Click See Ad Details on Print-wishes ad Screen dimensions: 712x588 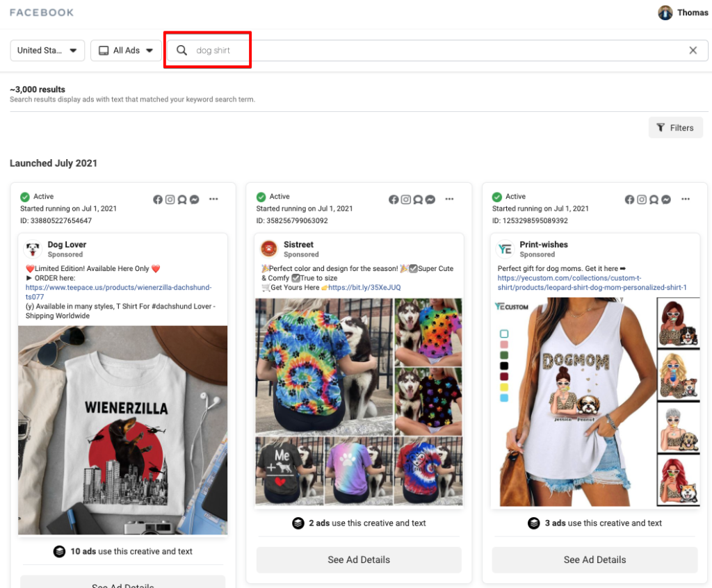coord(595,560)
